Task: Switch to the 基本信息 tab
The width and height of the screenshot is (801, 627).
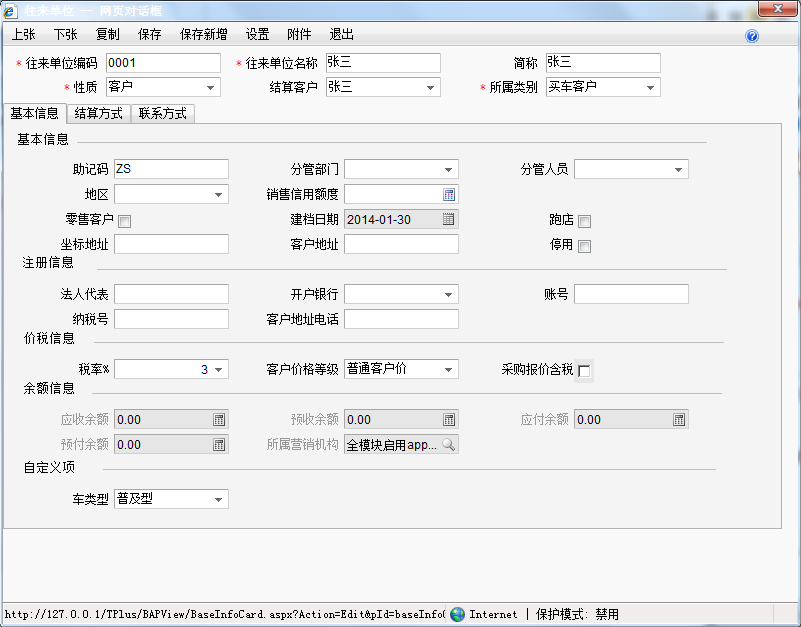Action: [34, 113]
